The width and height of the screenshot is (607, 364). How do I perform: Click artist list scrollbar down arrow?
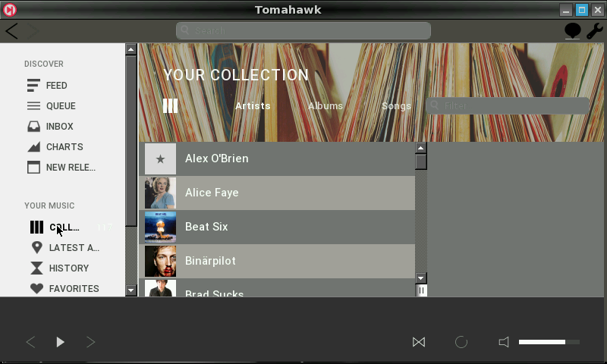(x=421, y=278)
